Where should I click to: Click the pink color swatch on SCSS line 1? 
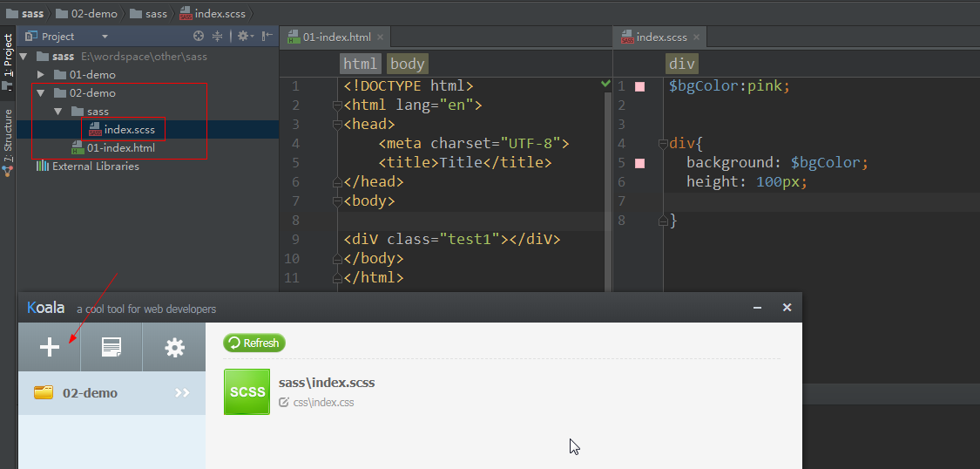pyautogui.click(x=639, y=86)
